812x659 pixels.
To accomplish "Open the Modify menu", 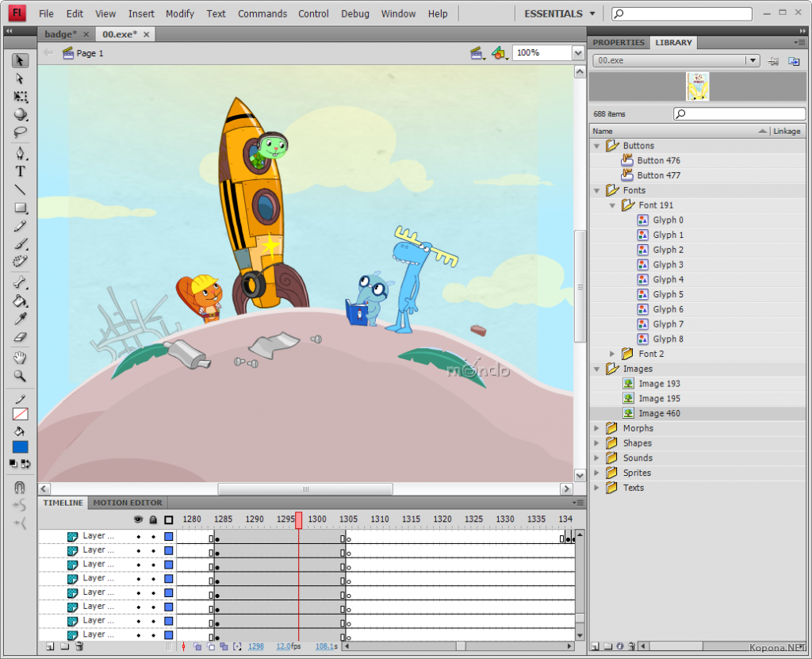I will point(180,13).
